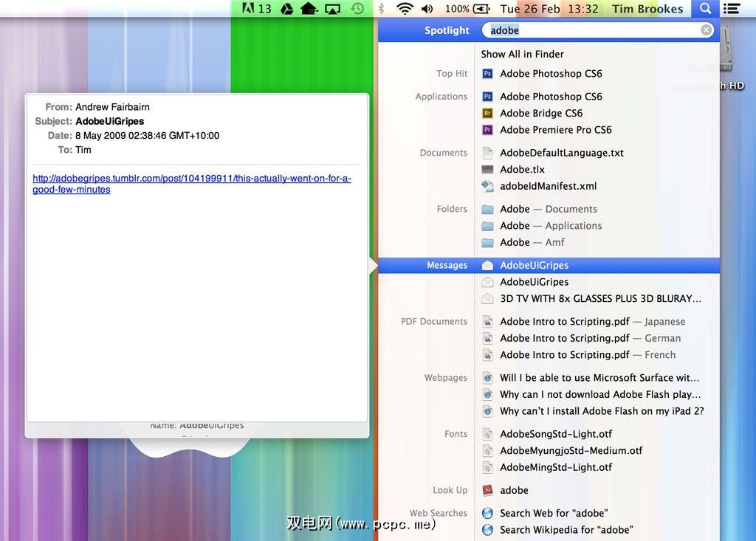Click the Spotlight search text field
The height and width of the screenshot is (541, 756).
click(591, 30)
